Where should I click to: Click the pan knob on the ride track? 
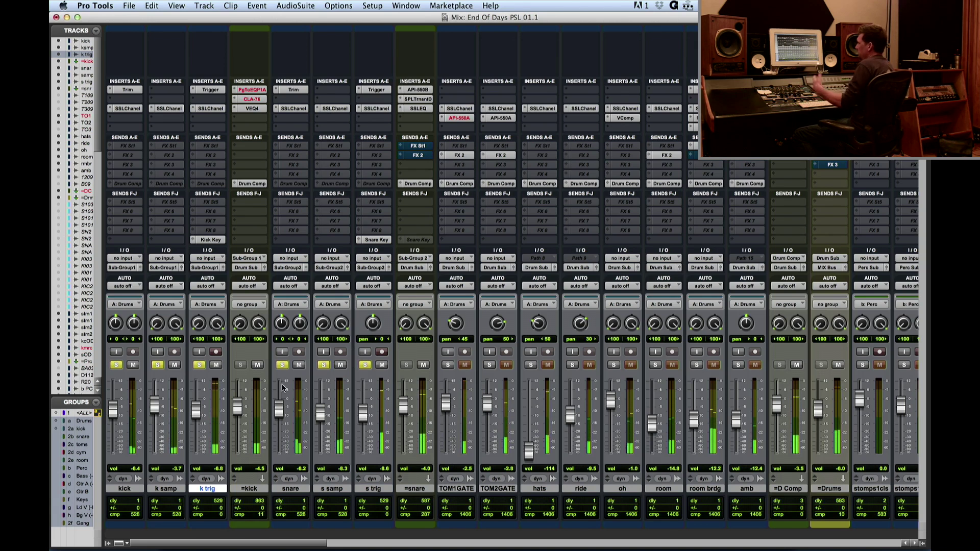580,323
